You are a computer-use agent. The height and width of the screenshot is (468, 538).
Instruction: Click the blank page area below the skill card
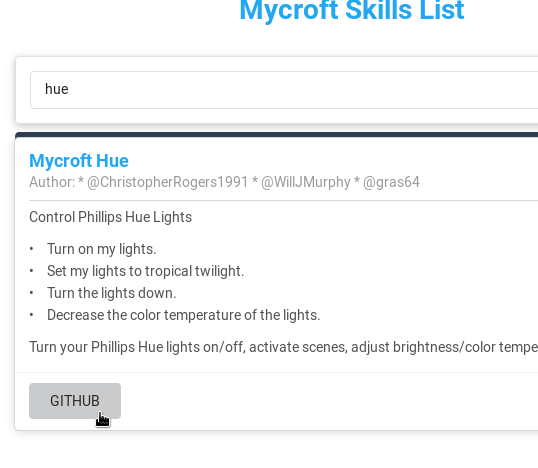pyautogui.click(x=274, y=449)
